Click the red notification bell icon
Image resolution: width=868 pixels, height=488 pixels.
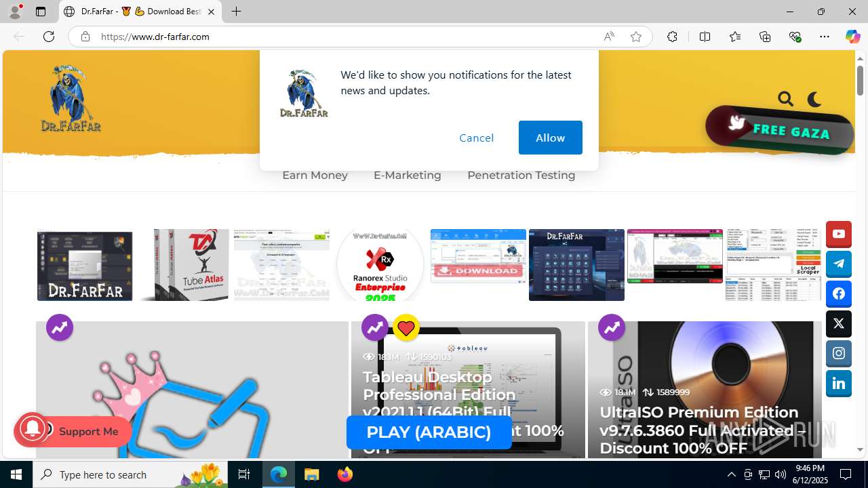point(31,430)
